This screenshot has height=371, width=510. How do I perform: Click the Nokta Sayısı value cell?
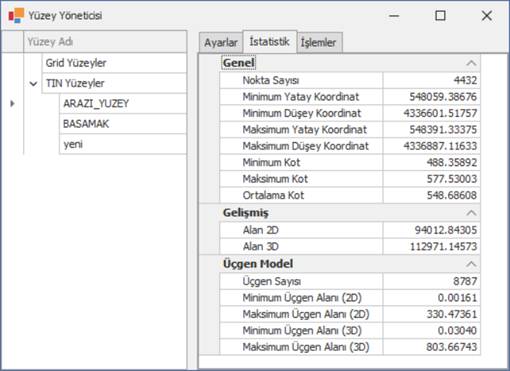[432, 80]
